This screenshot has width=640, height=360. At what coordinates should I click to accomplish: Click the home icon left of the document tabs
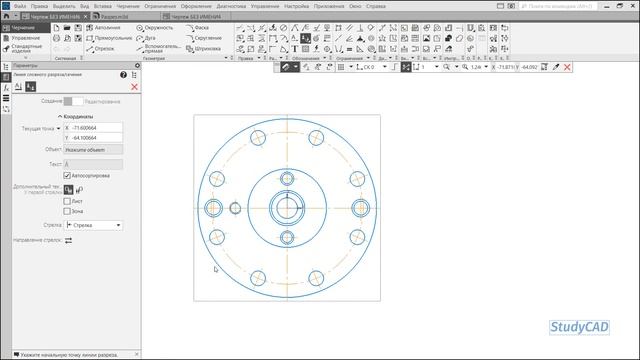tap(6, 16)
